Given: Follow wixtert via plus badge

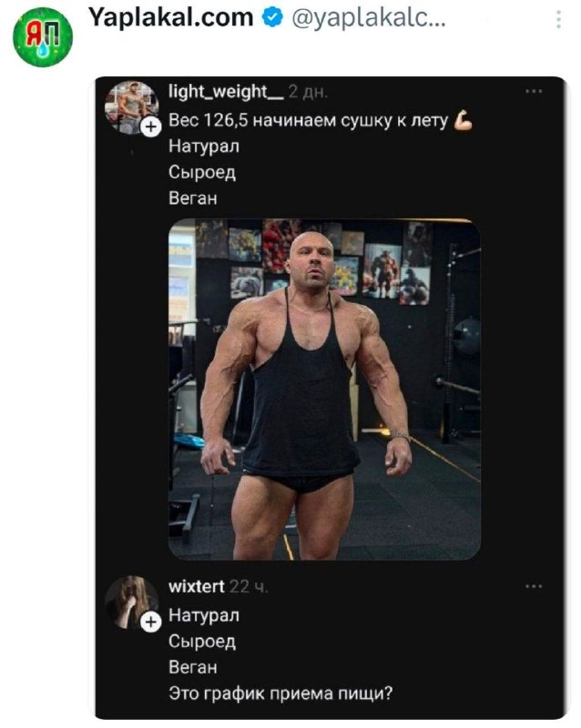Looking at the screenshot, I should tap(151, 622).
